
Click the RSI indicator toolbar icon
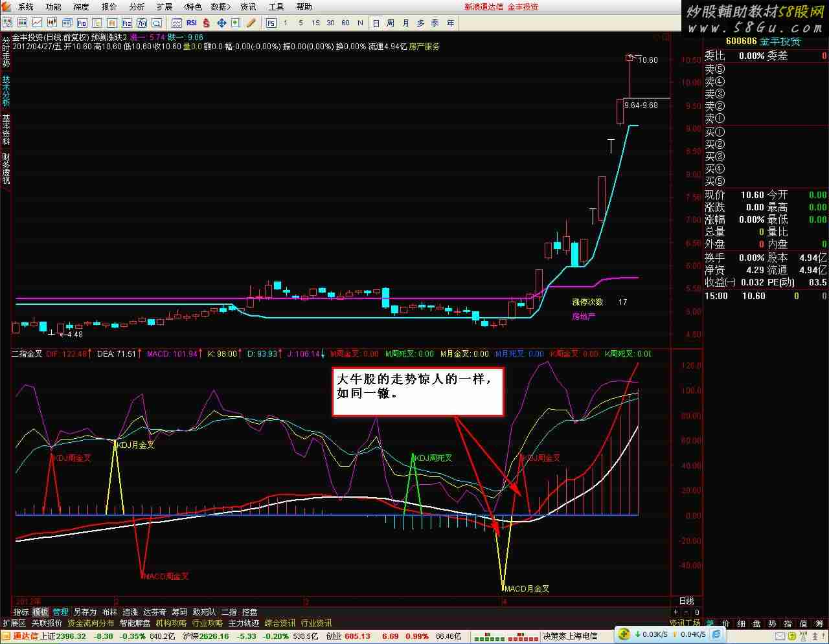(x=192, y=23)
